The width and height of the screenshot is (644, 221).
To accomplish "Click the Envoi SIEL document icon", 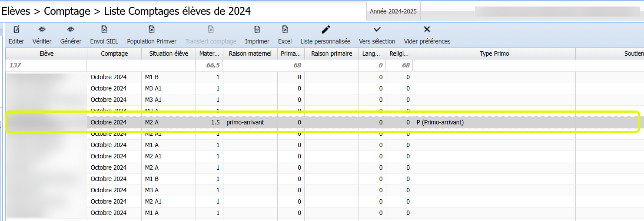I will tap(104, 30).
